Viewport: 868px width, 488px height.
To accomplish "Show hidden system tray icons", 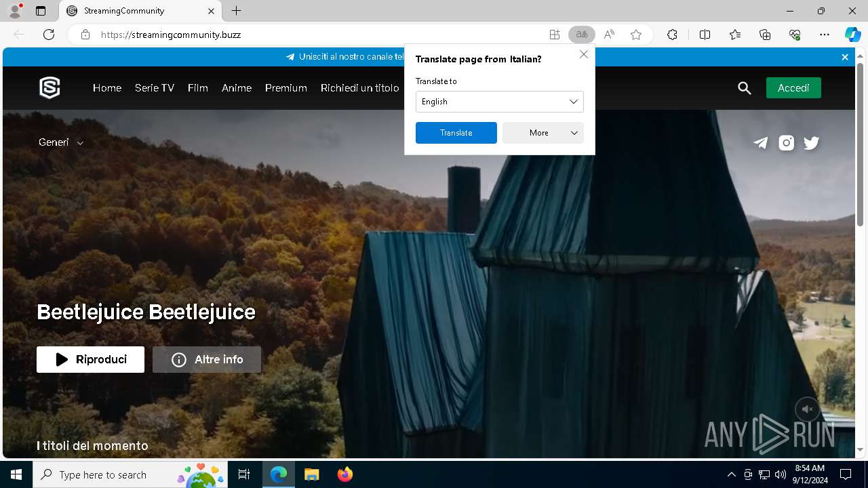I will pyautogui.click(x=731, y=474).
